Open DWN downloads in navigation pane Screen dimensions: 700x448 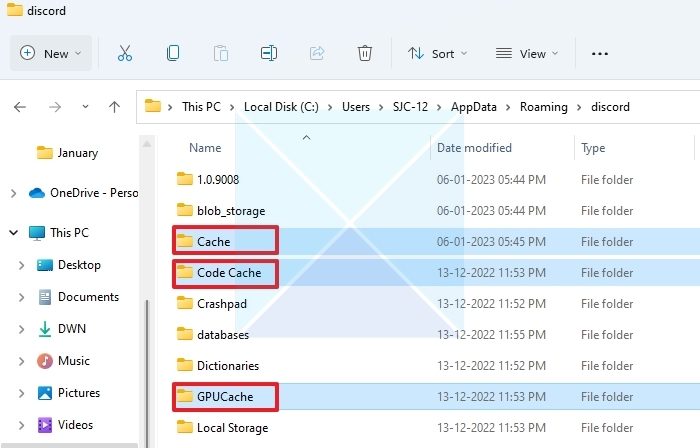[61, 329]
